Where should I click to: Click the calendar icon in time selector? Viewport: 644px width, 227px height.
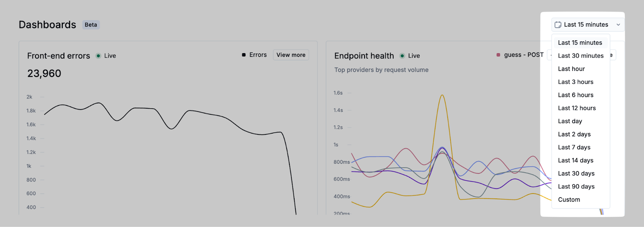(x=558, y=25)
